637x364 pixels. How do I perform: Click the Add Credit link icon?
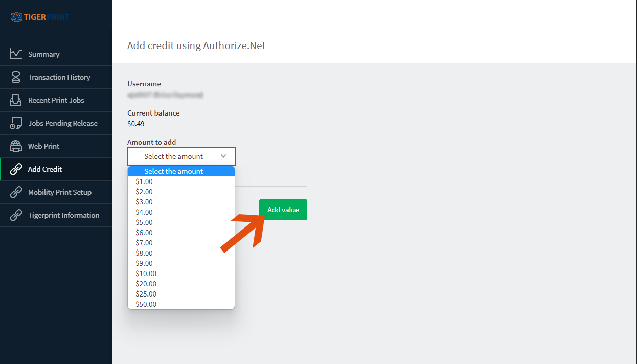click(16, 169)
